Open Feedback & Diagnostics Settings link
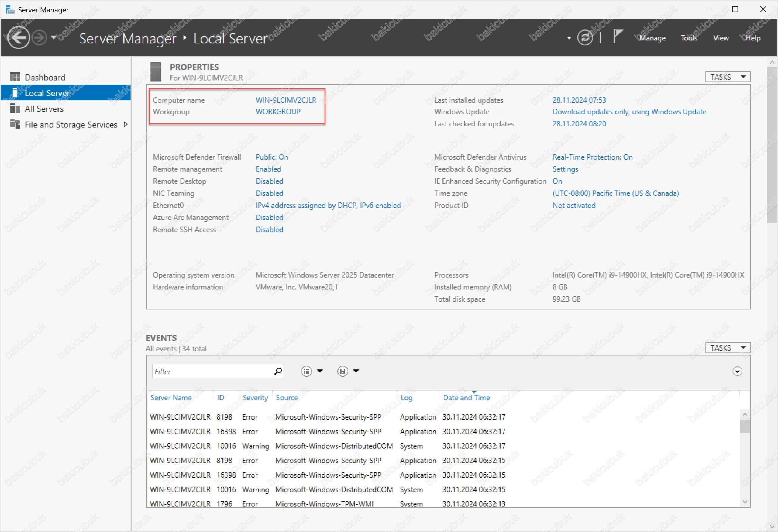This screenshot has width=778, height=532. click(x=565, y=169)
